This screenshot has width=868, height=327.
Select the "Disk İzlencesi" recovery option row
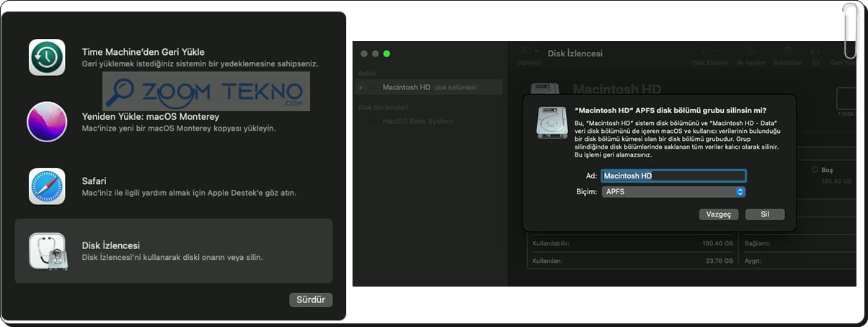click(174, 251)
